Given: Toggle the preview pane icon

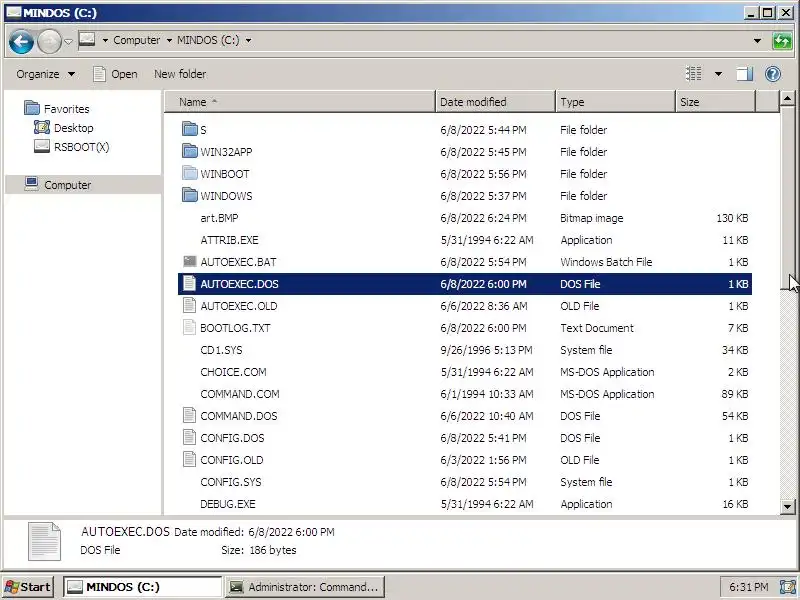Looking at the screenshot, I should click(x=744, y=74).
